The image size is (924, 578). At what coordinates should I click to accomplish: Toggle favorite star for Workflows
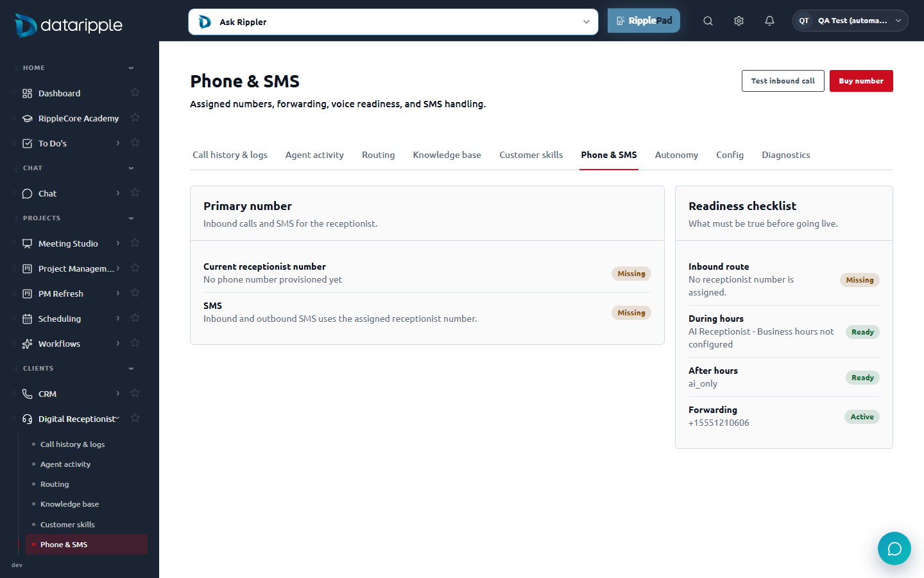point(135,343)
